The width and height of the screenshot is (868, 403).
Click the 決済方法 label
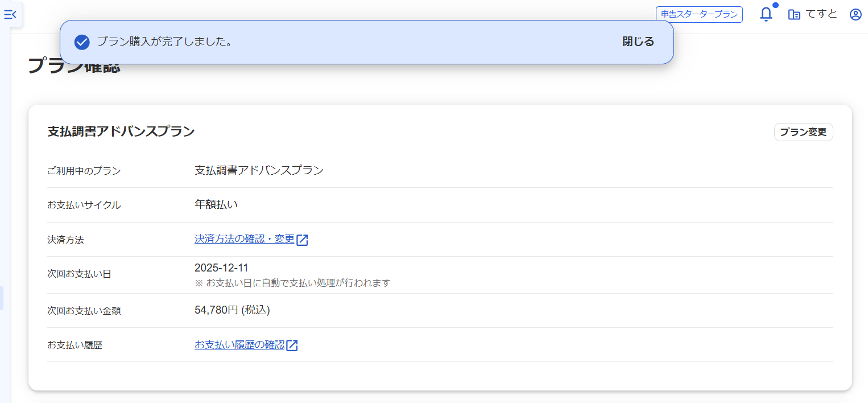[65, 240]
